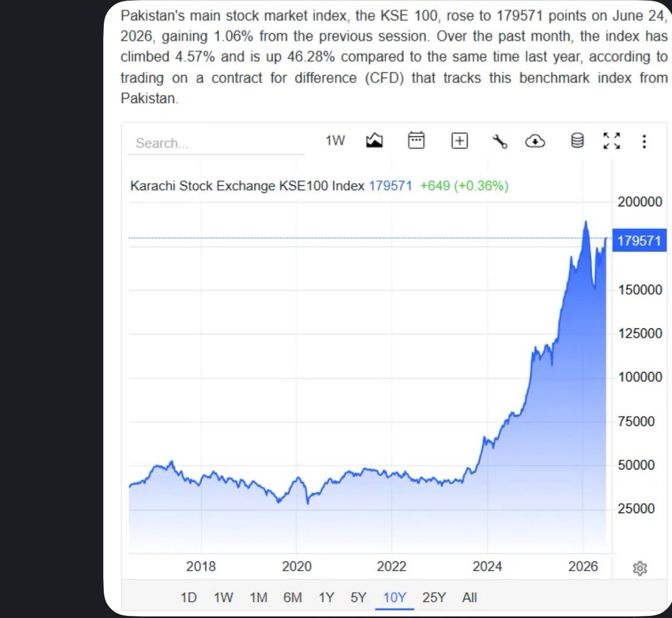Expand chart to fullscreen
Screen dimensions: 672x618
pyautogui.click(x=612, y=141)
